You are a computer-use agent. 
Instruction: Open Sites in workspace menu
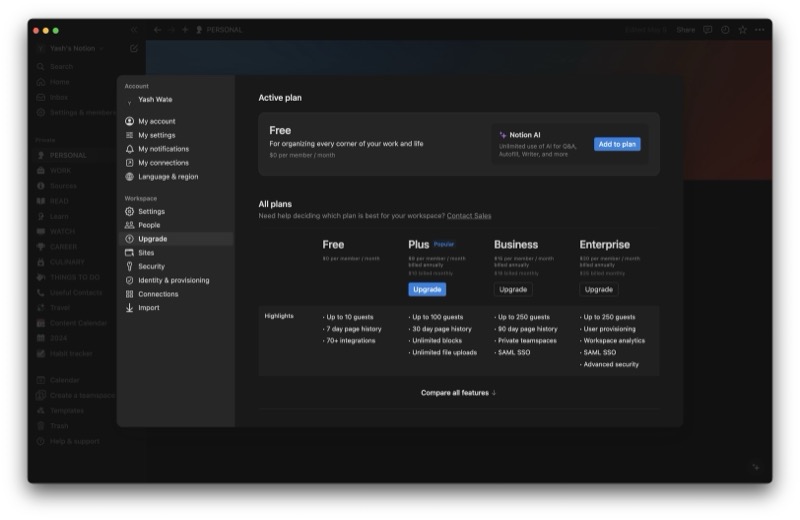(x=146, y=253)
